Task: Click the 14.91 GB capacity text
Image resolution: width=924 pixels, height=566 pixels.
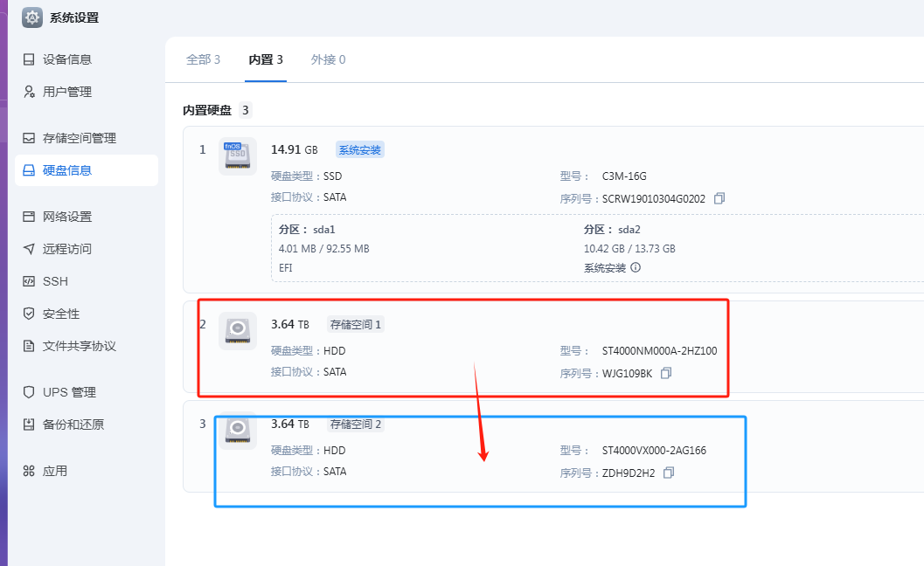Action: 294,149
